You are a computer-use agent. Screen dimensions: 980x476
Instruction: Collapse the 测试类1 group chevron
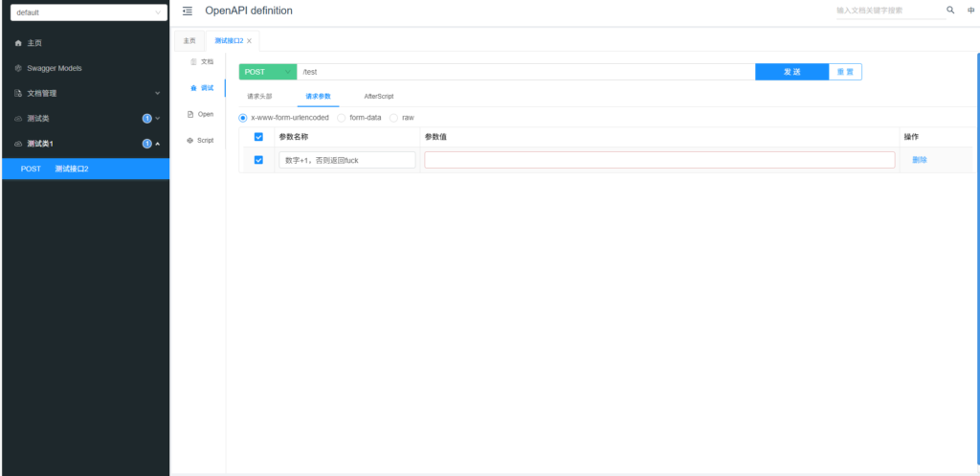point(158,144)
